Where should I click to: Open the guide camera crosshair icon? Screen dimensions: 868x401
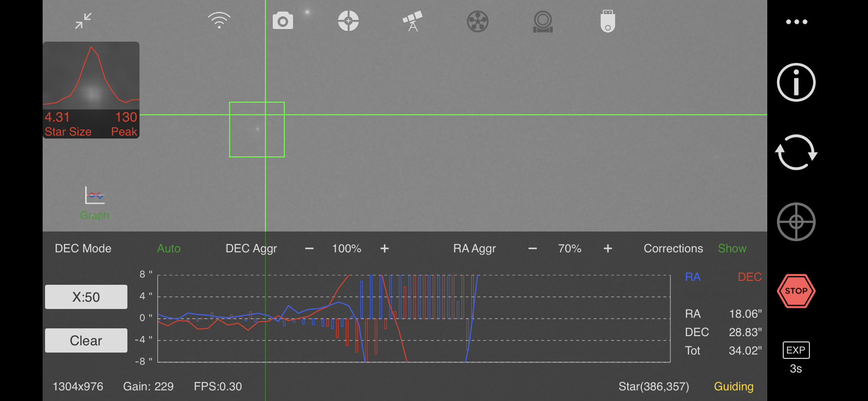point(348,21)
